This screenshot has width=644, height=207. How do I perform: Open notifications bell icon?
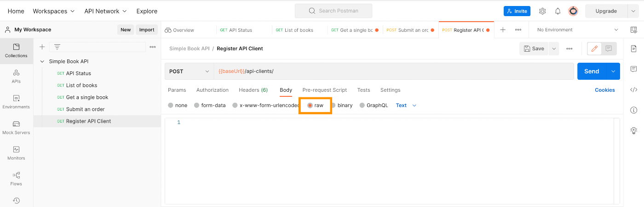coord(558,11)
